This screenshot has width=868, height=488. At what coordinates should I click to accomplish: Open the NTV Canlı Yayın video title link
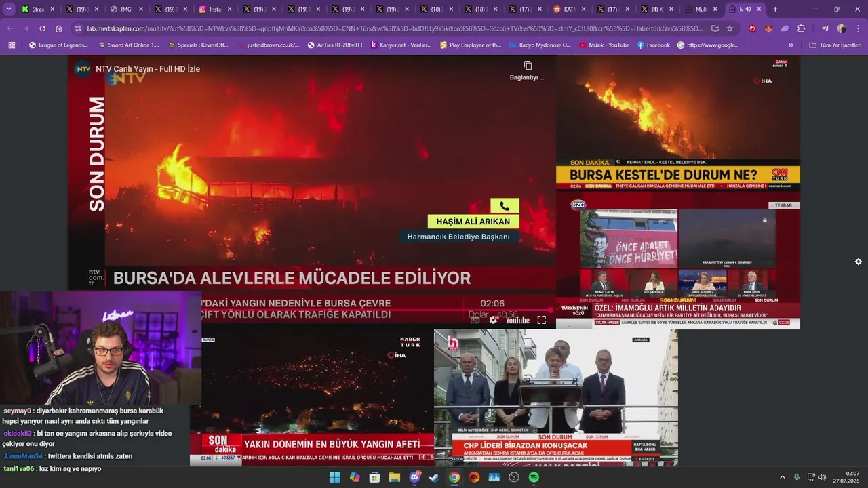tap(148, 69)
